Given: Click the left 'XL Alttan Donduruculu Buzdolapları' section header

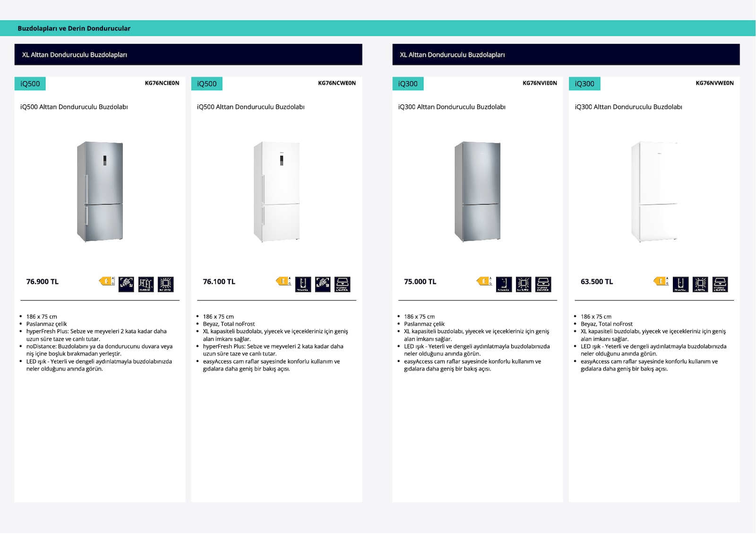Looking at the screenshot, I should pos(189,55).
